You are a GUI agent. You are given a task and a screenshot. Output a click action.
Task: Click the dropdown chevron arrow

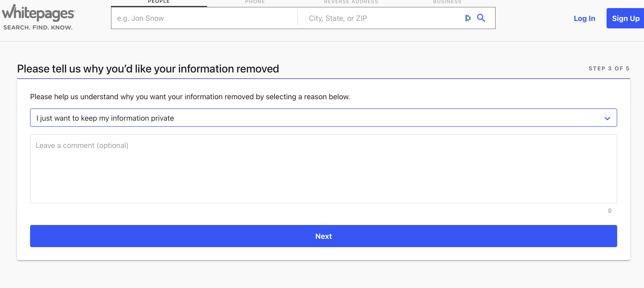point(607,118)
